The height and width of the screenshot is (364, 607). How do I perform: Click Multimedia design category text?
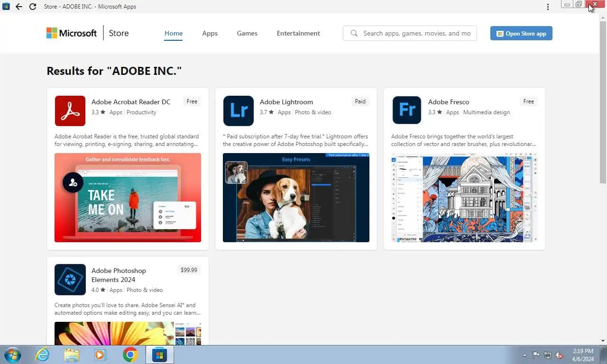coord(487,112)
